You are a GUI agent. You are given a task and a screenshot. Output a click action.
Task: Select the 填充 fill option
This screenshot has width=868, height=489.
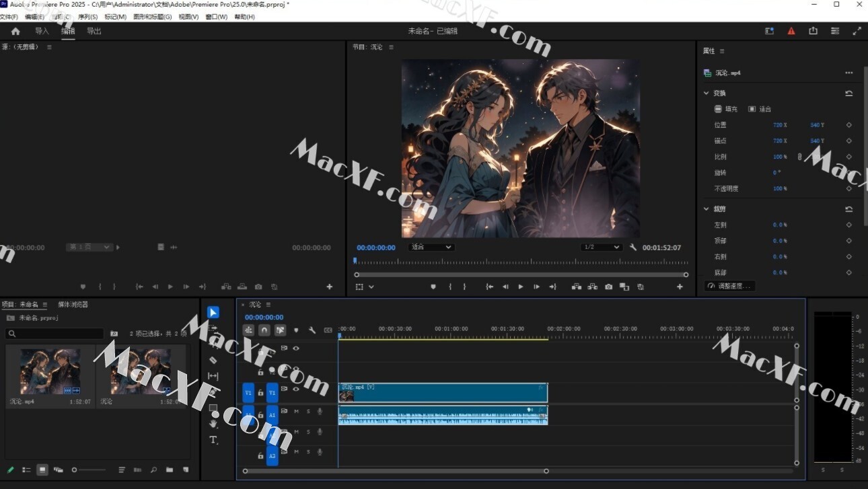point(725,109)
